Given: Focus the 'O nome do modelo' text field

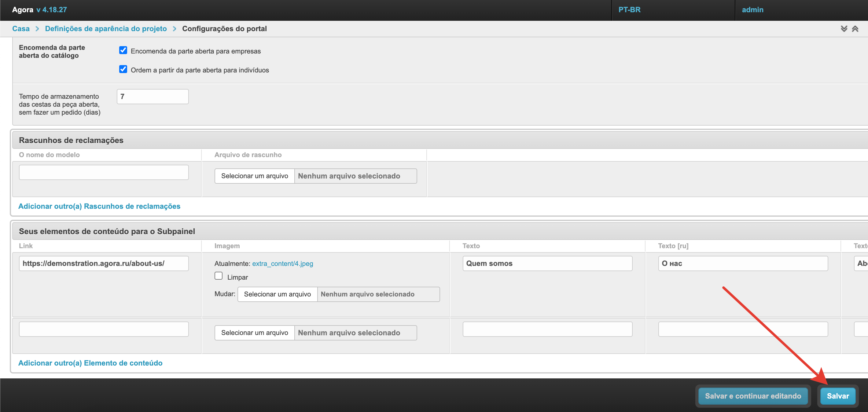Looking at the screenshot, I should point(104,172).
